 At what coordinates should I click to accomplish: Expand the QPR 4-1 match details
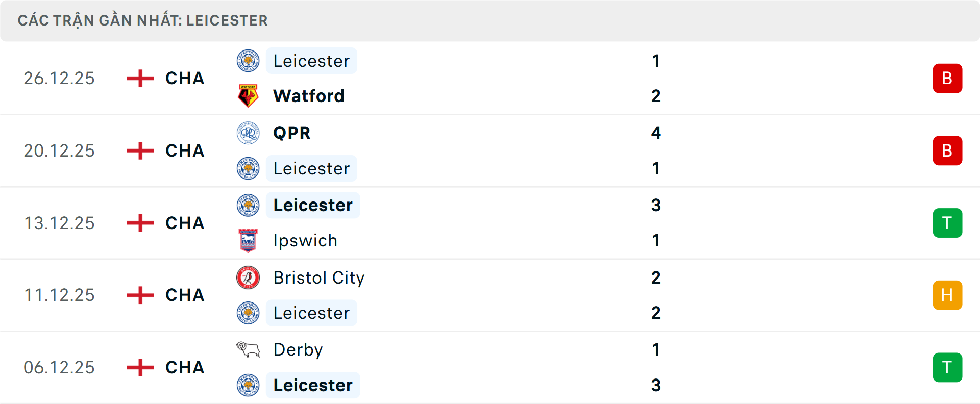coord(510,150)
